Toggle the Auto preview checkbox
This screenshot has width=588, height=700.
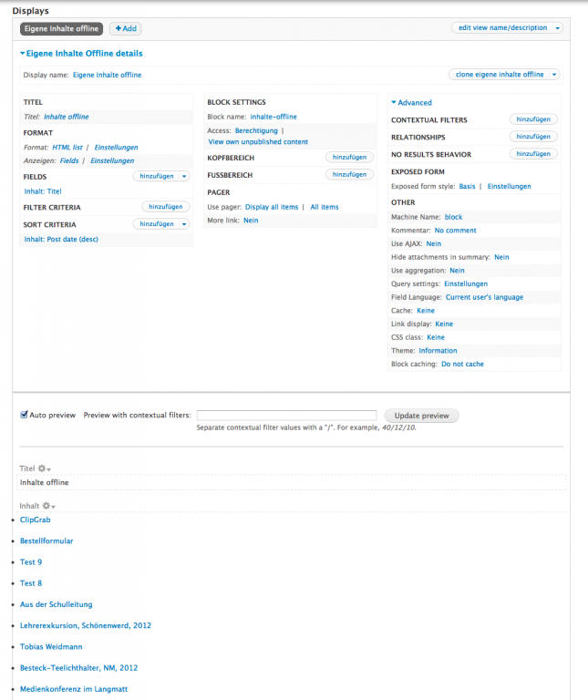pyautogui.click(x=25, y=415)
